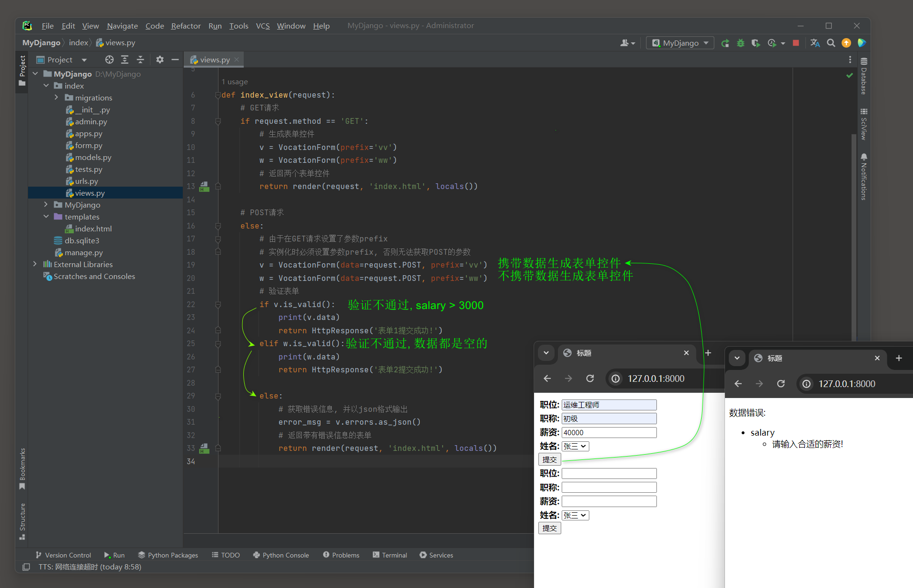The height and width of the screenshot is (588, 913).
Task: Open the Database tool window
Action: (863, 76)
